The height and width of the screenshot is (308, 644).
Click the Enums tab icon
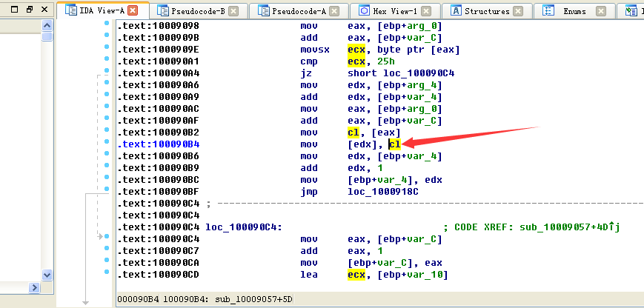tap(548, 11)
